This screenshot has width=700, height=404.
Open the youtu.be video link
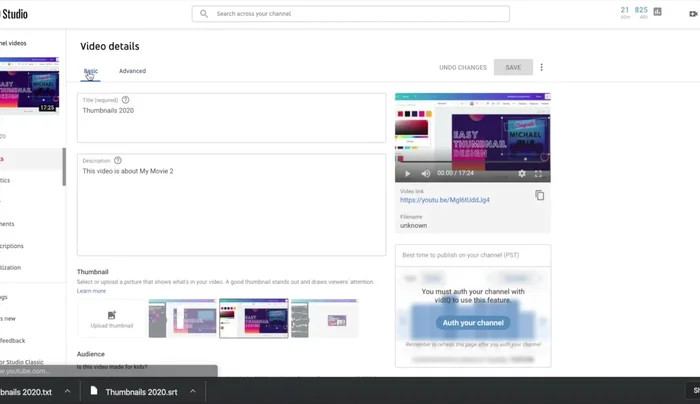point(445,200)
